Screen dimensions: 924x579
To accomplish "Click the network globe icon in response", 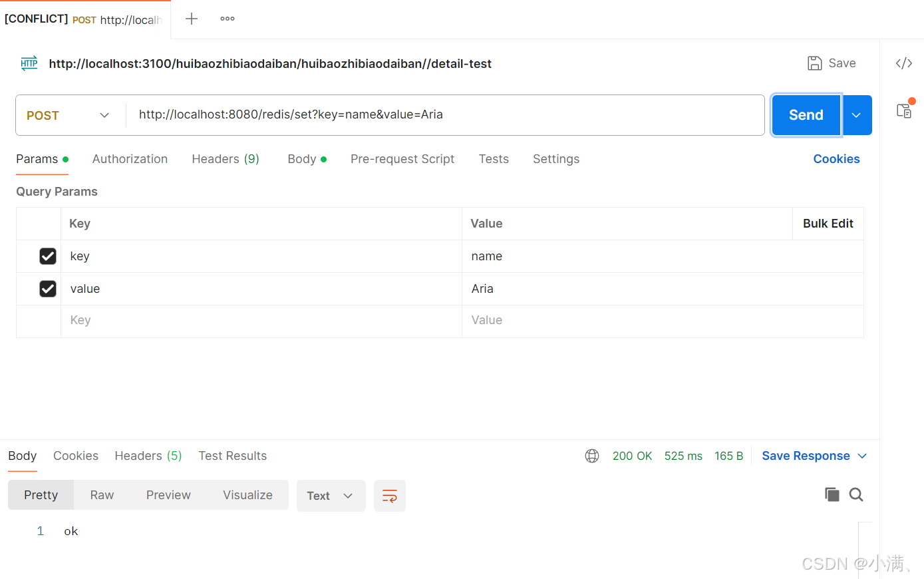I will point(592,456).
